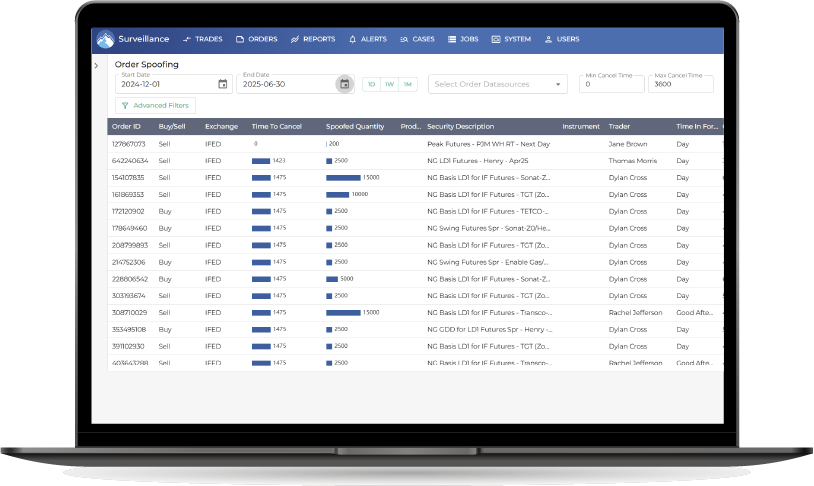Select the 1W date range toggle
The image size is (814, 486).
coord(389,84)
